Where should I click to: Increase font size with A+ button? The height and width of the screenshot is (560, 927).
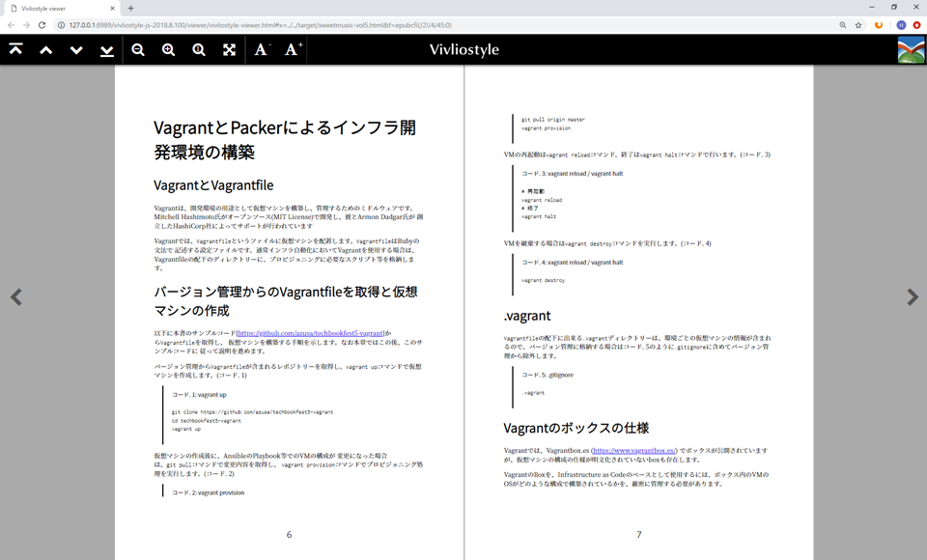(x=294, y=49)
